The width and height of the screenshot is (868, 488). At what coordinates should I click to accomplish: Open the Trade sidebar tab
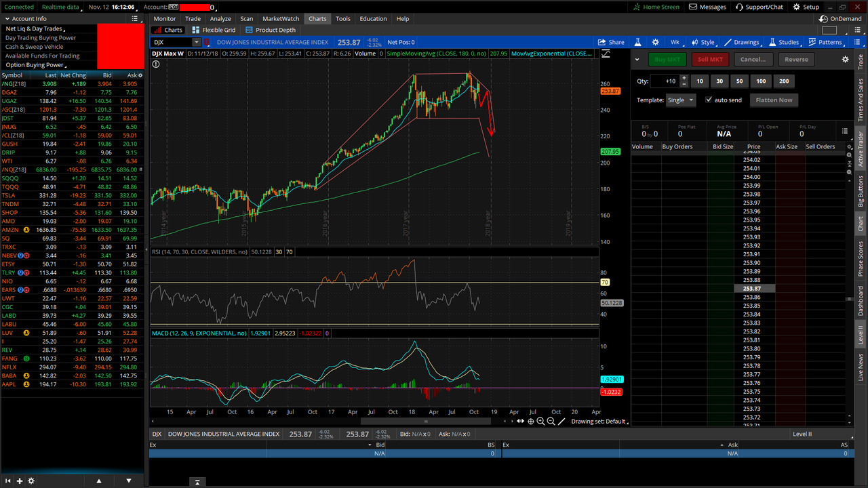[x=861, y=62]
